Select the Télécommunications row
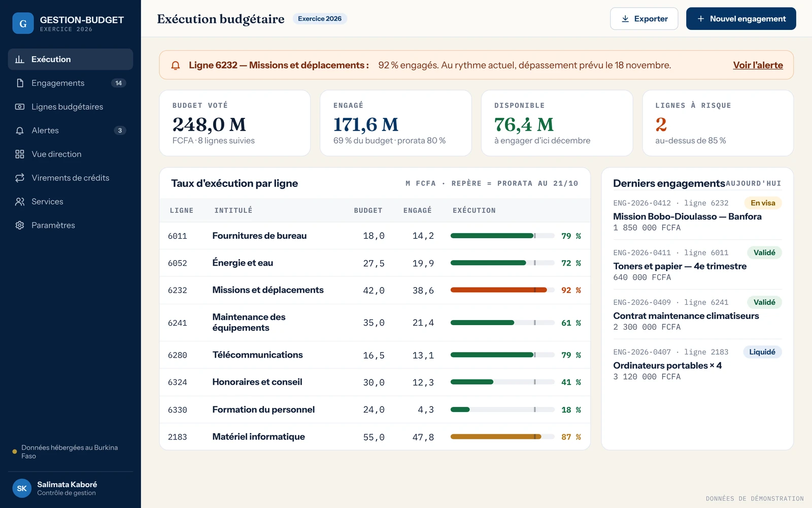Image resolution: width=812 pixels, height=508 pixels. (x=375, y=355)
